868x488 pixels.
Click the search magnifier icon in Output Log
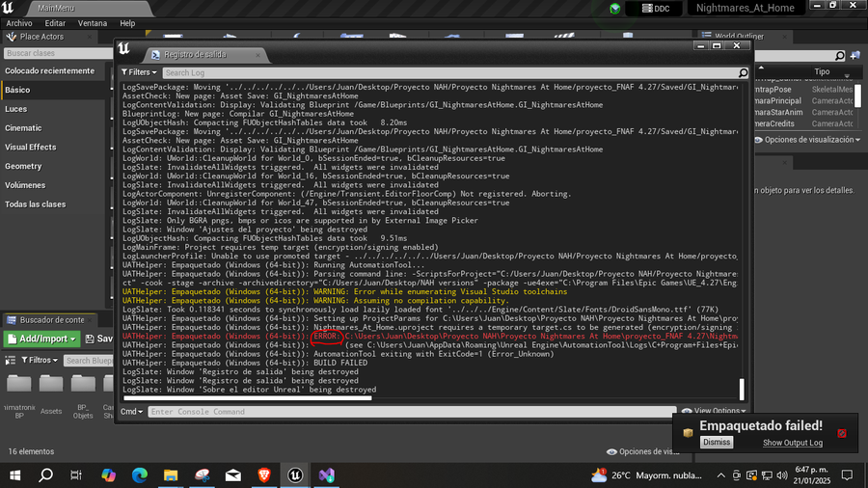pos(743,73)
